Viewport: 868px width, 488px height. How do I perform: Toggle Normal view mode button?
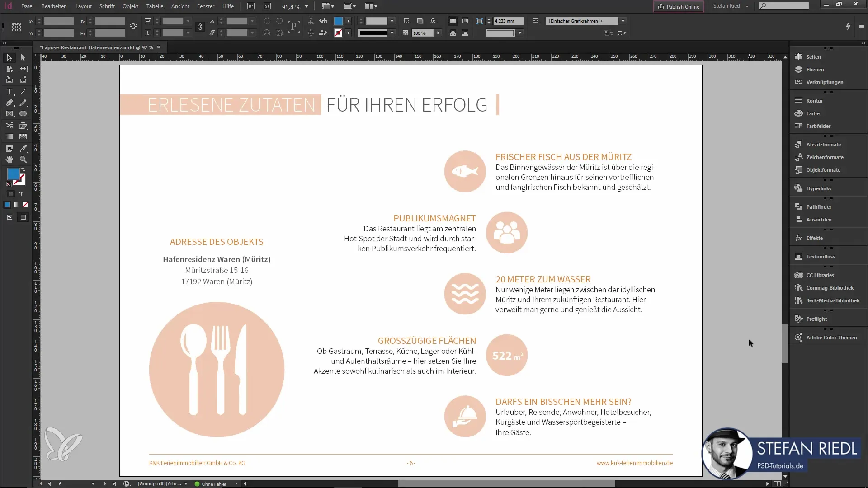coord(9,217)
